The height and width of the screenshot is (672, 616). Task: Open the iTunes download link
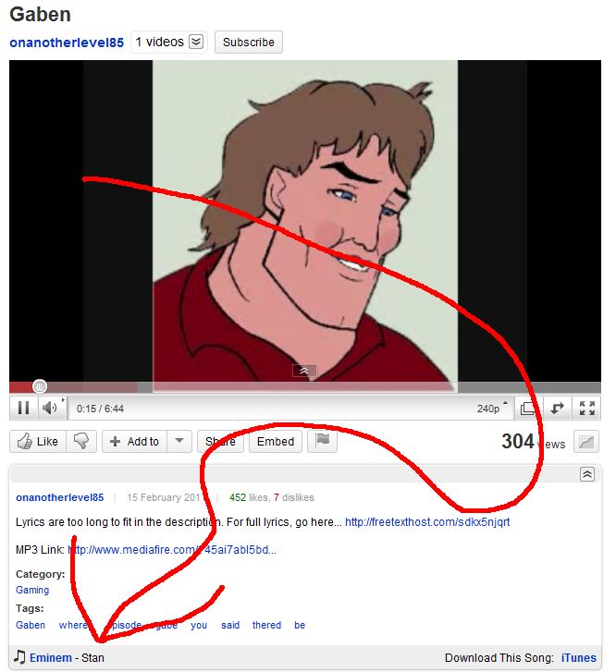pyautogui.click(x=579, y=658)
